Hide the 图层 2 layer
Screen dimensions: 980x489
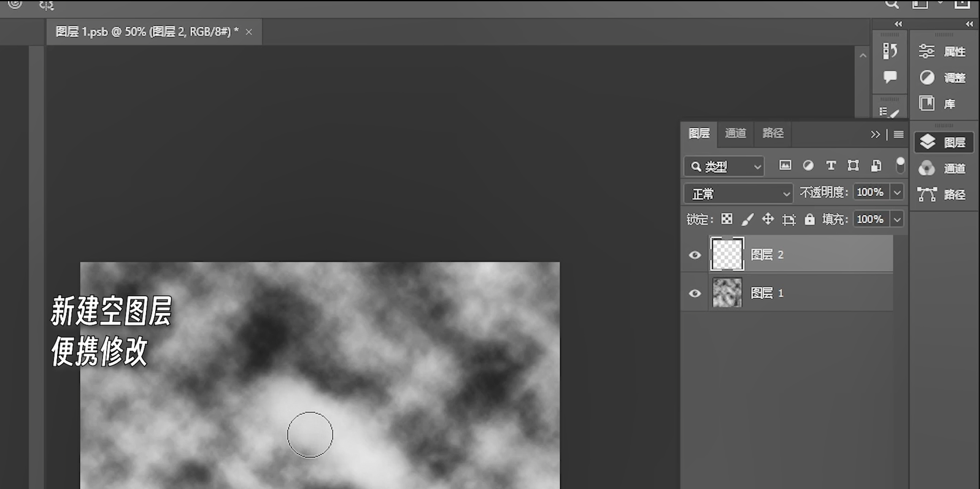coord(695,255)
